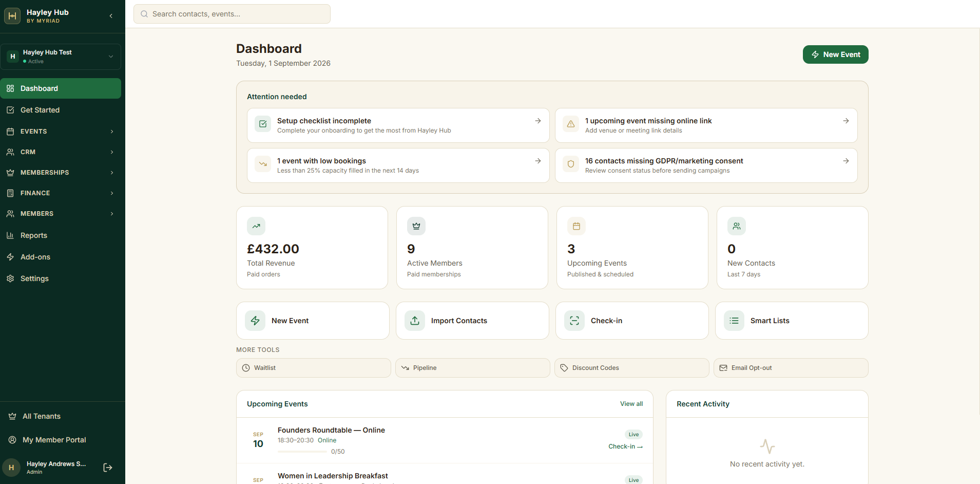Click the search magnifier icon
This screenshot has height=484, width=980.
pyautogui.click(x=144, y=14)
